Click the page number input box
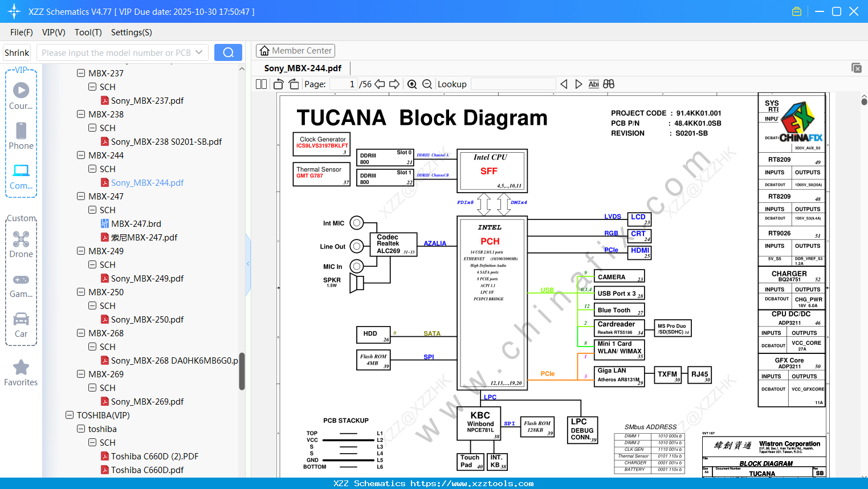 coord(344,84)
